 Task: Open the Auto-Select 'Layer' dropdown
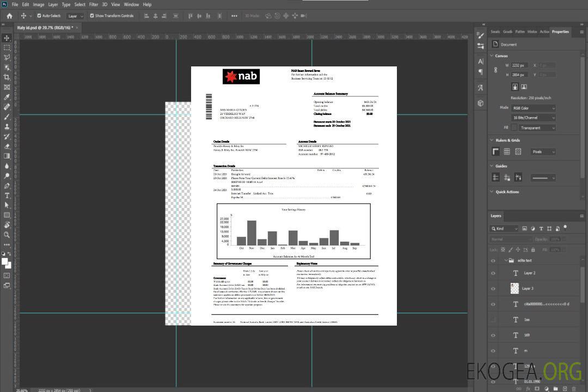(x=75, y=16)
